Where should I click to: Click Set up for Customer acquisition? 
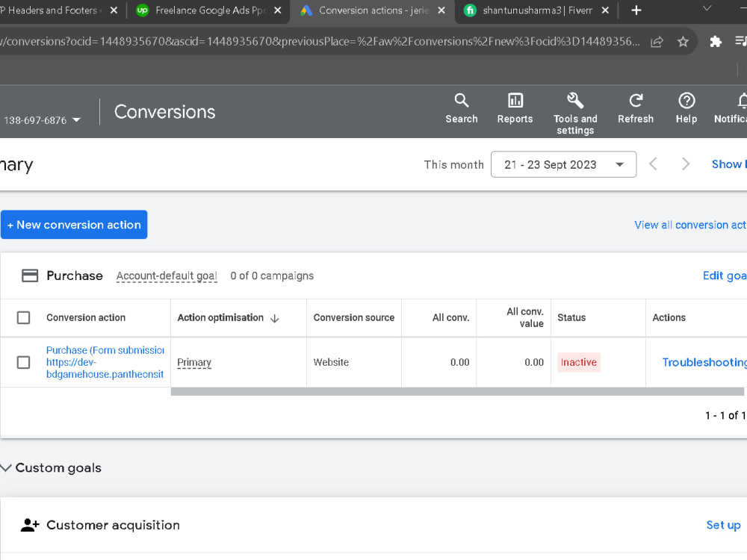[x=723, y=525]
